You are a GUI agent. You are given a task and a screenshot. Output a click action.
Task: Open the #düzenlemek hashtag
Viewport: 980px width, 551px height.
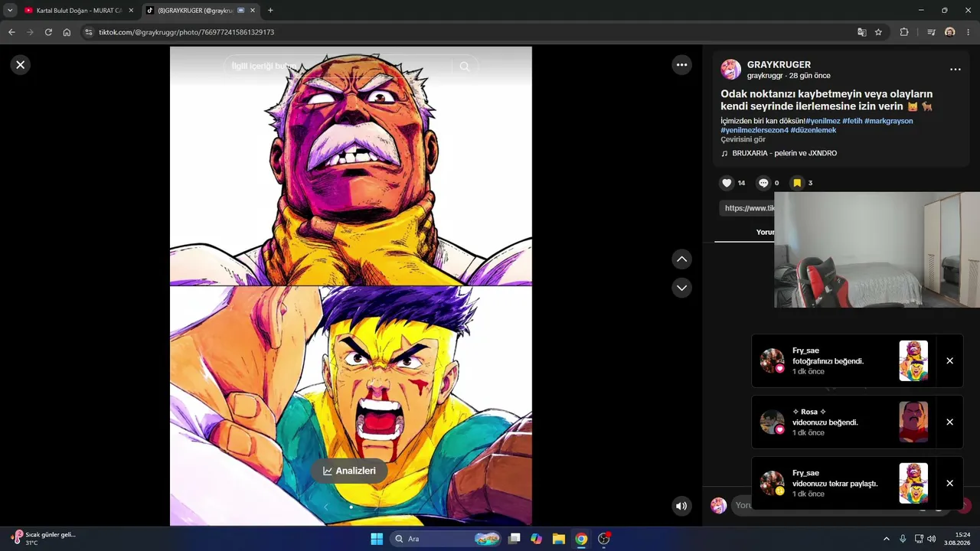(813, 130)
